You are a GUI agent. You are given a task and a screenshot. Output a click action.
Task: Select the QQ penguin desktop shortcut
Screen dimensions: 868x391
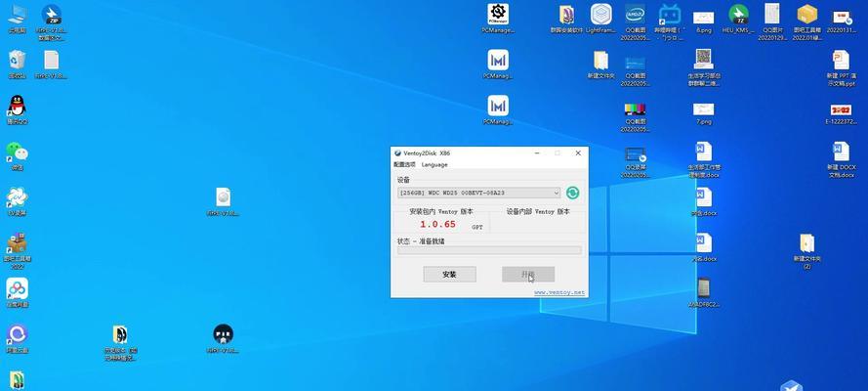tap(18, 110)
